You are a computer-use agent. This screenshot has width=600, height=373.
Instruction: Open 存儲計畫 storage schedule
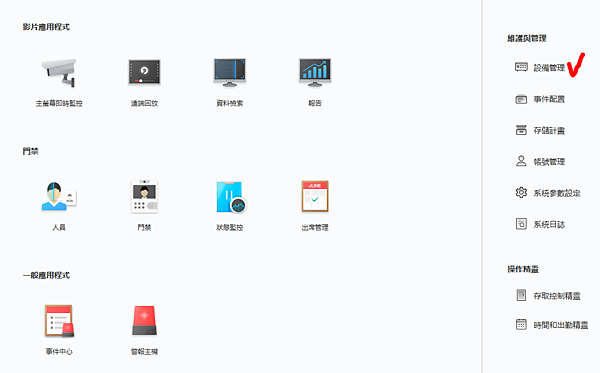pyautogui.click(x=540, y=130)
